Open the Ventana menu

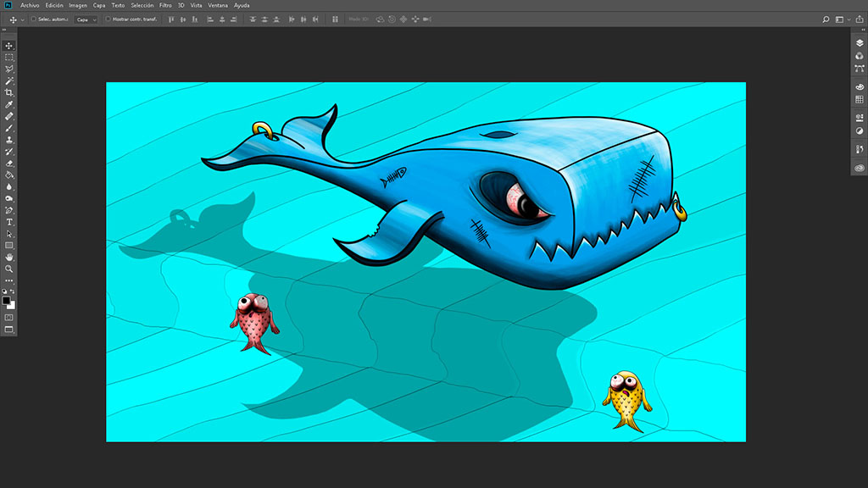[x=218, y=5]
